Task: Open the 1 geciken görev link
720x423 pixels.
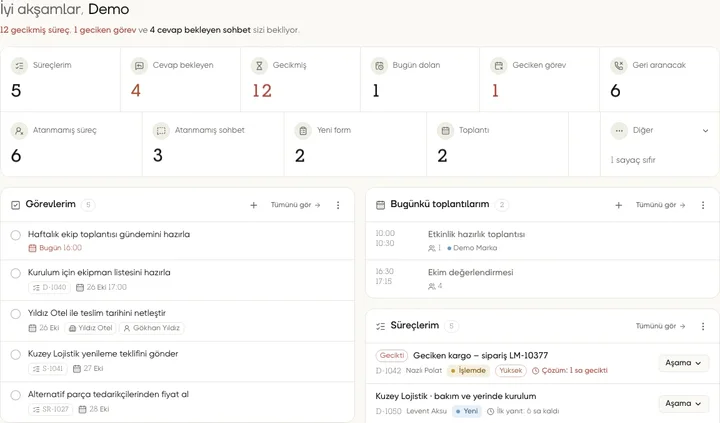Action: (x=105, y=30)
